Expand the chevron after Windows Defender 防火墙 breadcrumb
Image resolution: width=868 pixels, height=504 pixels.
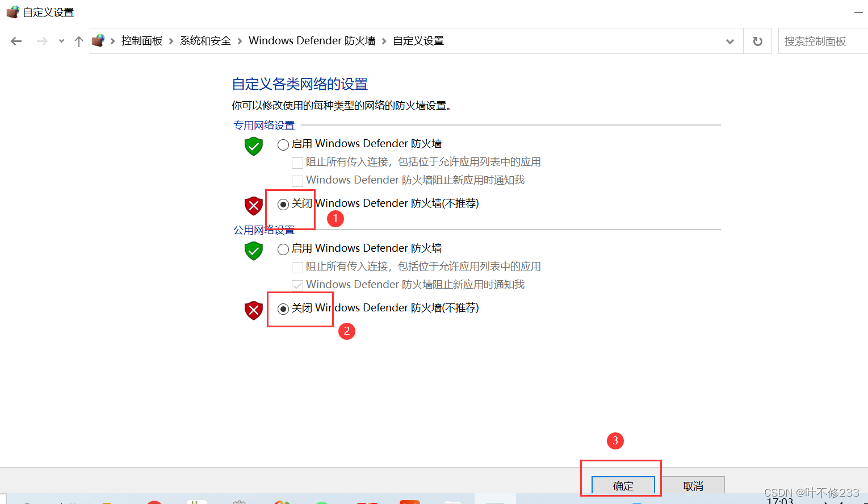coord(384,41)
